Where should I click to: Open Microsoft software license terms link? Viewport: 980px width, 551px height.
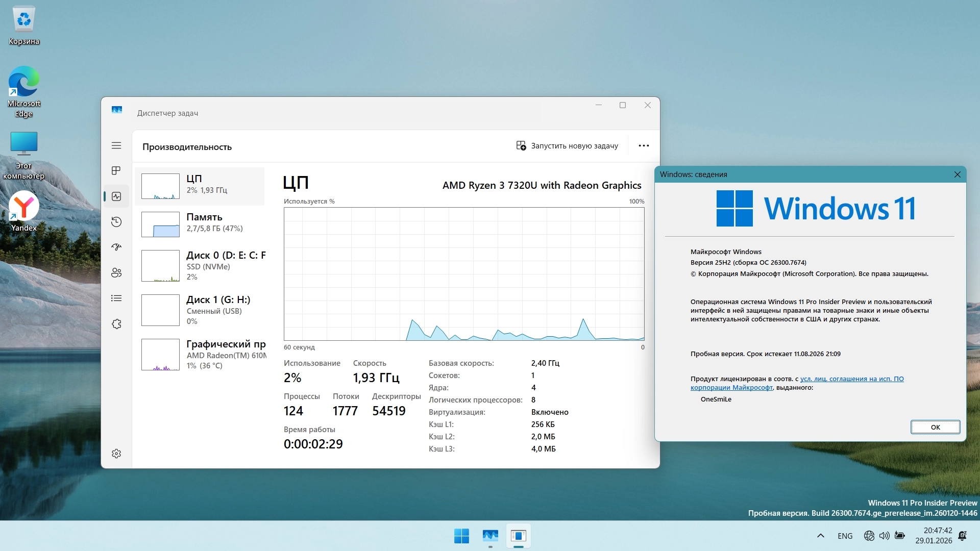click(x=851, y=379)
